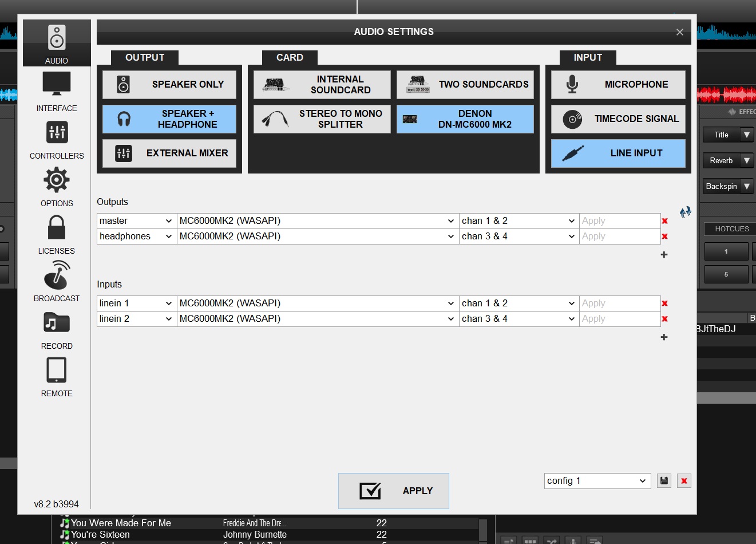
Task: Open the headphones output type dropdown
Action: [x=136, y=236]
